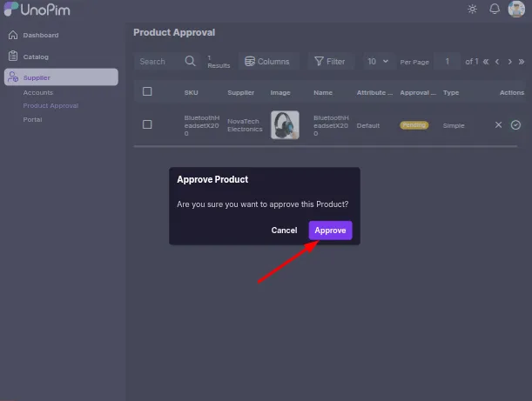Sort by the Name column header
The image size is (532, 401).
point(323,92)
